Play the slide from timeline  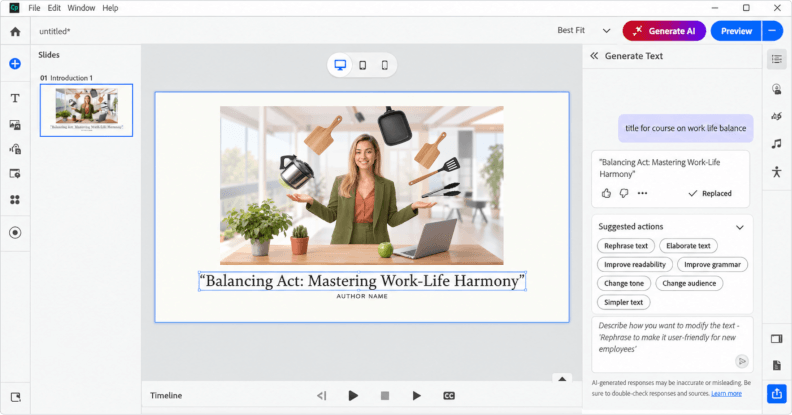pos(354,396)
